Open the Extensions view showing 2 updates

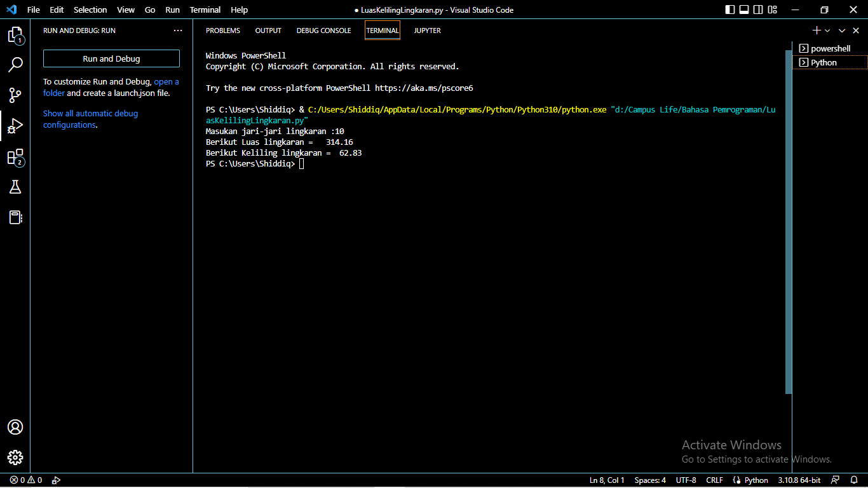(15, 158)
